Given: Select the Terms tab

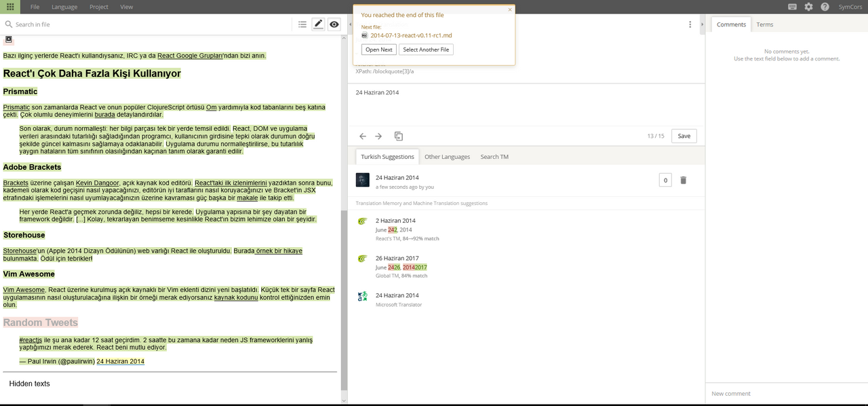Looking at the screenshot, I should coord(765,24).
